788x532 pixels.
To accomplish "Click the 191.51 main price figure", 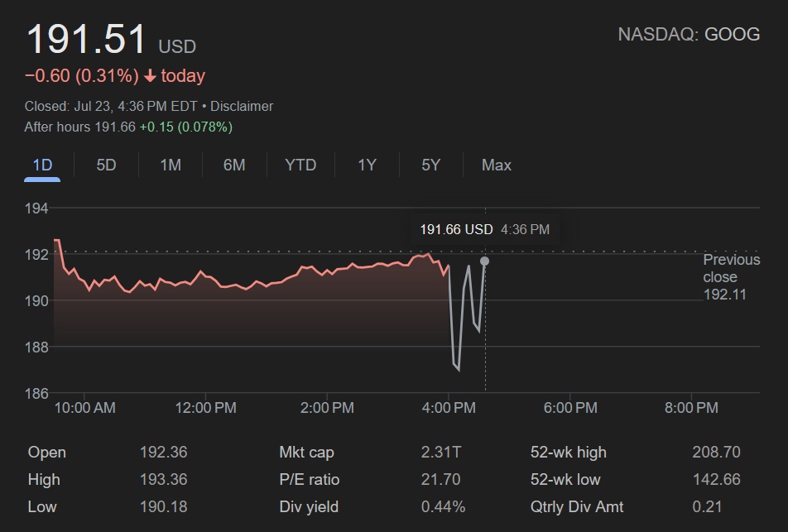I will coord(86,40).
